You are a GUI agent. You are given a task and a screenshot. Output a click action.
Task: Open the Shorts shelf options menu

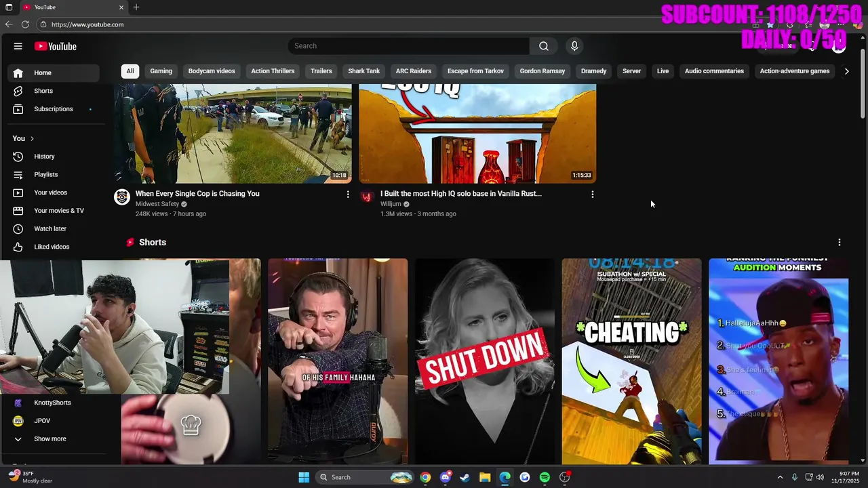pos(839,243)
